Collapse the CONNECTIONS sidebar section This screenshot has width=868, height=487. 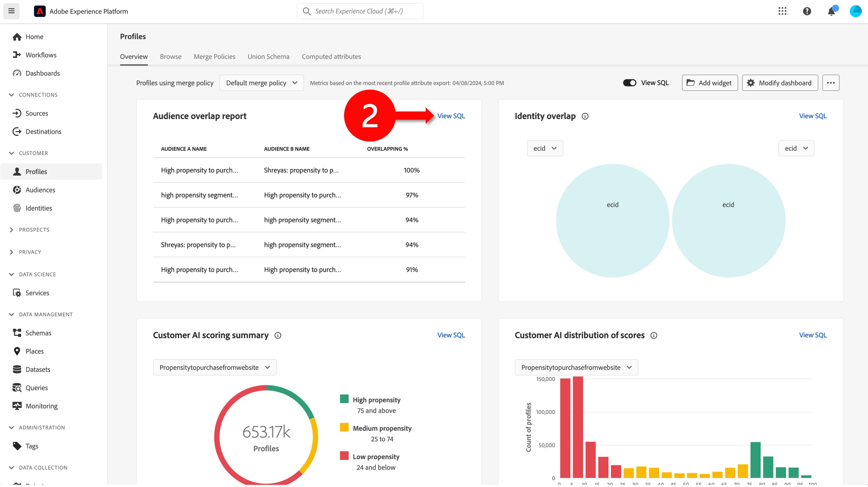point(11,95)
